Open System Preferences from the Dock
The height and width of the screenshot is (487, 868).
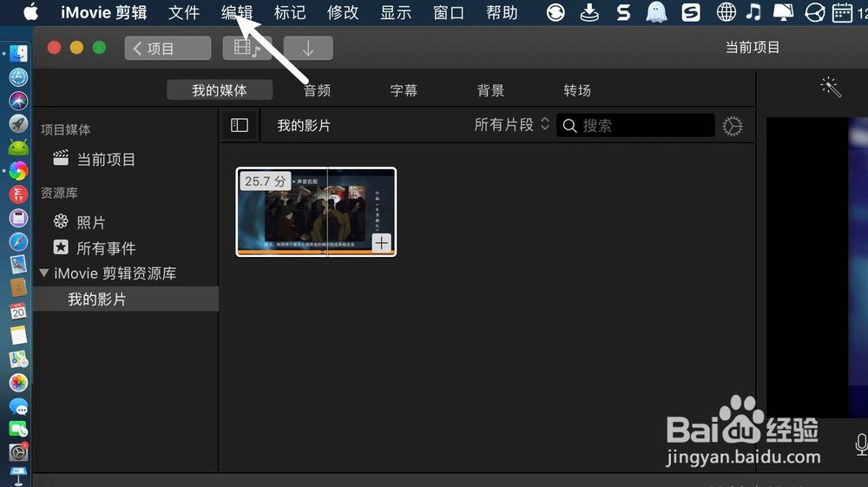[x=18, y=452]
